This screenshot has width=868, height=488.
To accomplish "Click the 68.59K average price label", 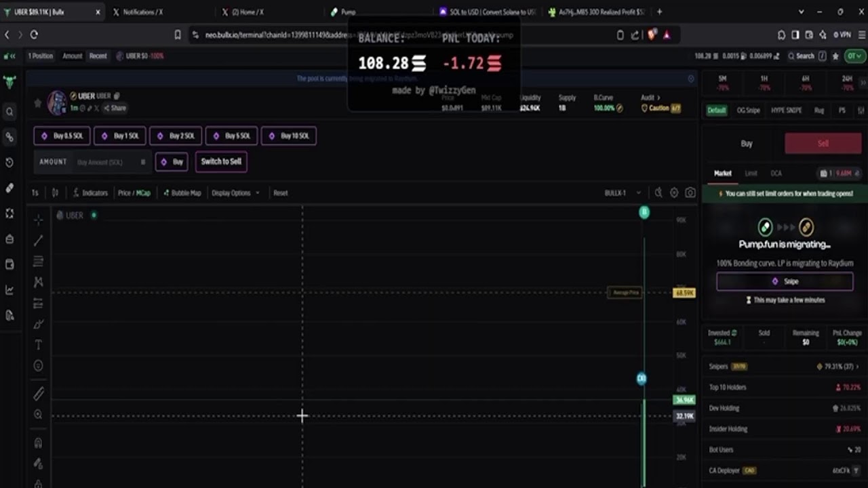I will pyautogui.click(x=684, y=293).
